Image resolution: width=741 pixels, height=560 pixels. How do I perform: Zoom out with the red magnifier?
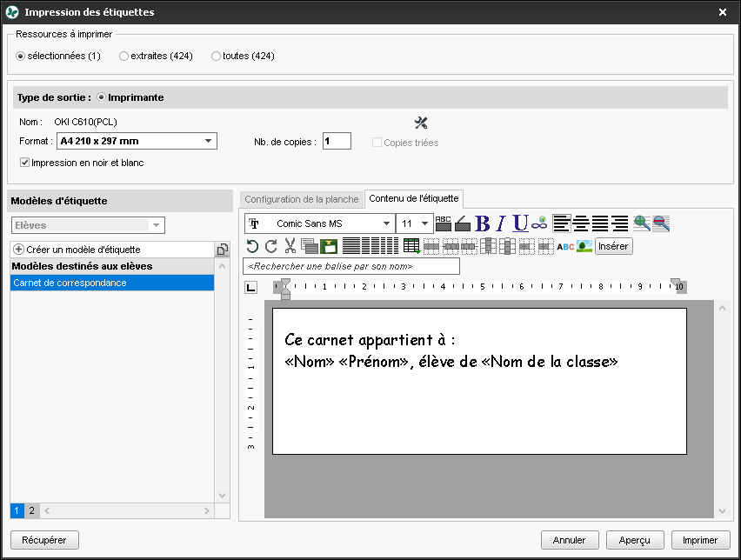(661, 223)
